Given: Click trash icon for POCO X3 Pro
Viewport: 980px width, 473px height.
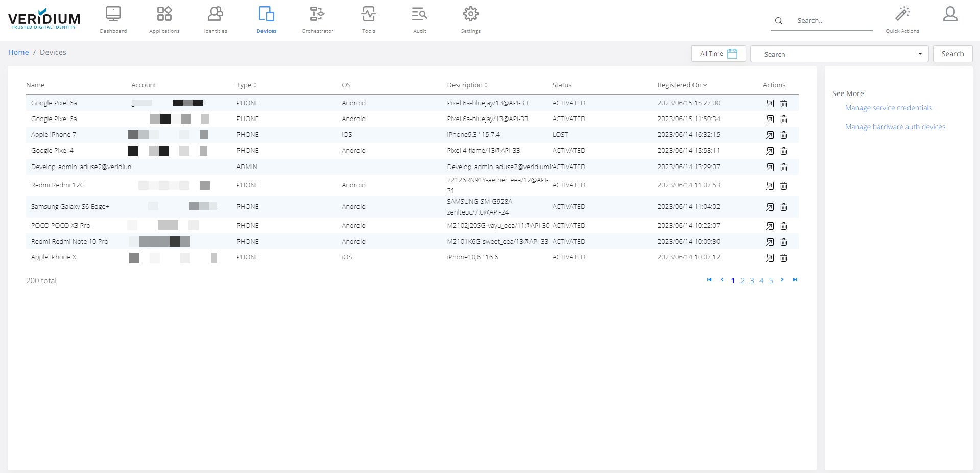Looking at the screenshot, I should 784,226.
